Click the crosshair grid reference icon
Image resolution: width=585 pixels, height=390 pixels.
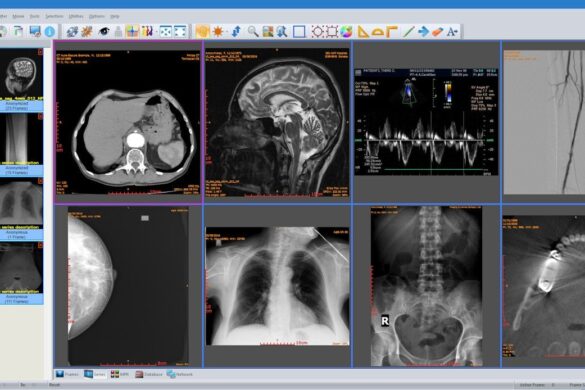pos(132,32)
